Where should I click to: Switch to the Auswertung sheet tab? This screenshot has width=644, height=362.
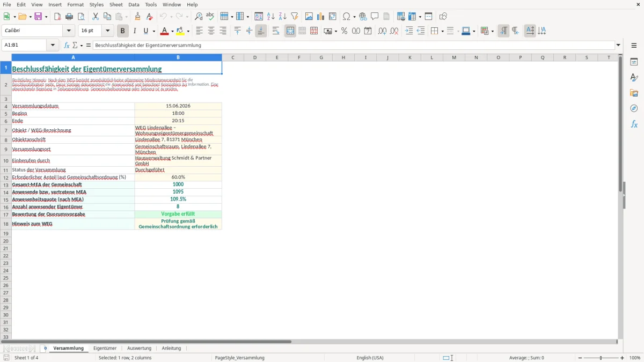click(x=139, y=348)
